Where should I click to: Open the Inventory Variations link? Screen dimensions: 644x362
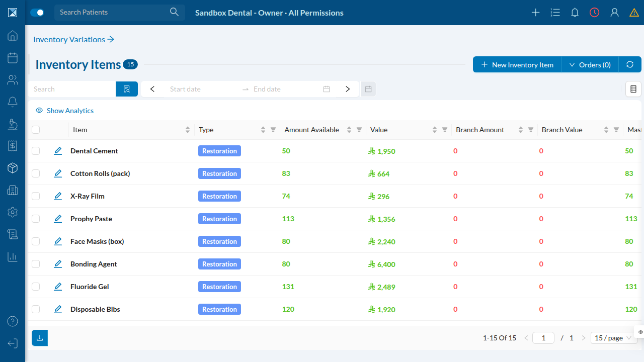(x=74, y=39)
